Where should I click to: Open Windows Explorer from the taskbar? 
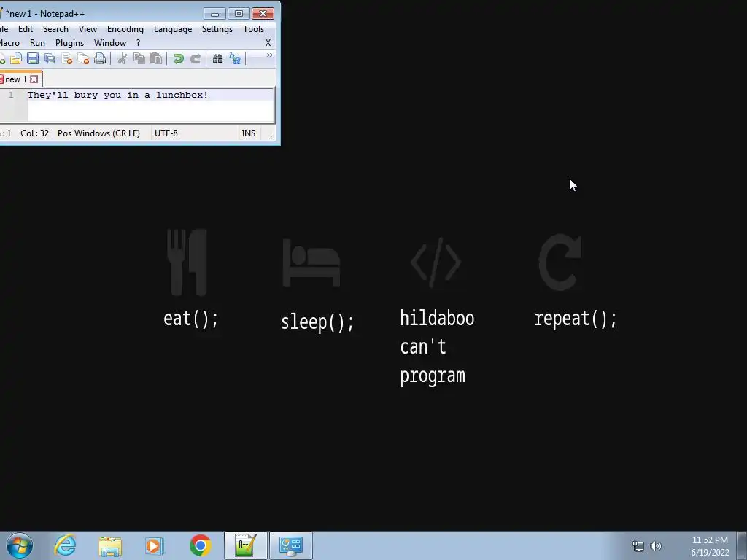point(110,545)
